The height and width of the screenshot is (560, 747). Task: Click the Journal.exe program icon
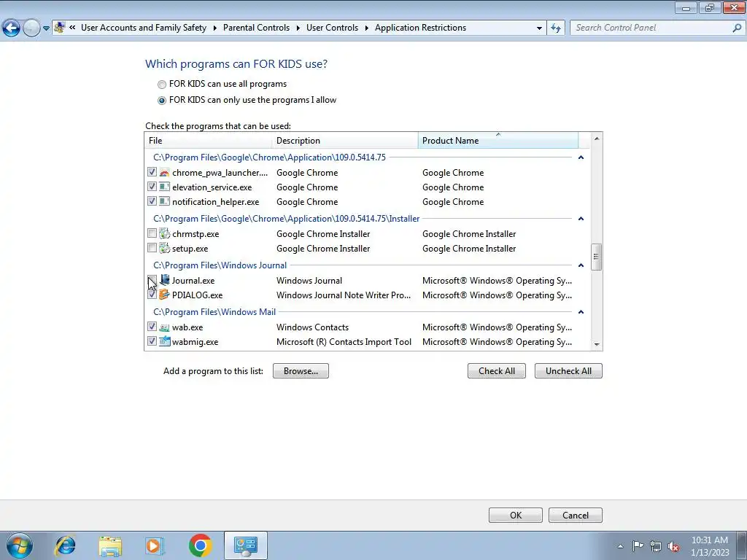pos(164,280)
